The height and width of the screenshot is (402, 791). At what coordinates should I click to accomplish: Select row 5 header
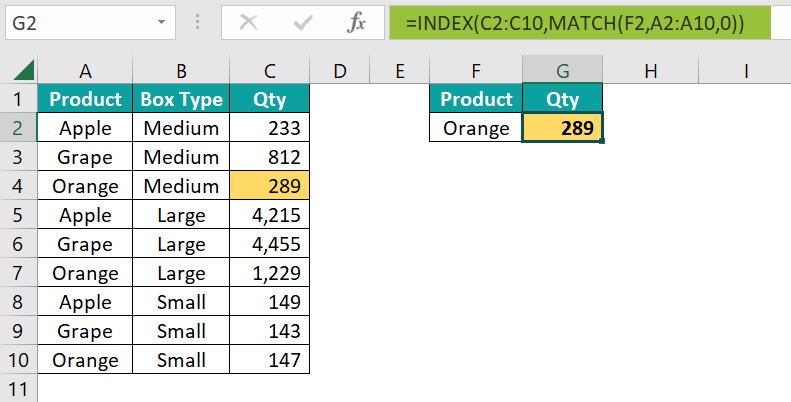(x=18, y=215)
